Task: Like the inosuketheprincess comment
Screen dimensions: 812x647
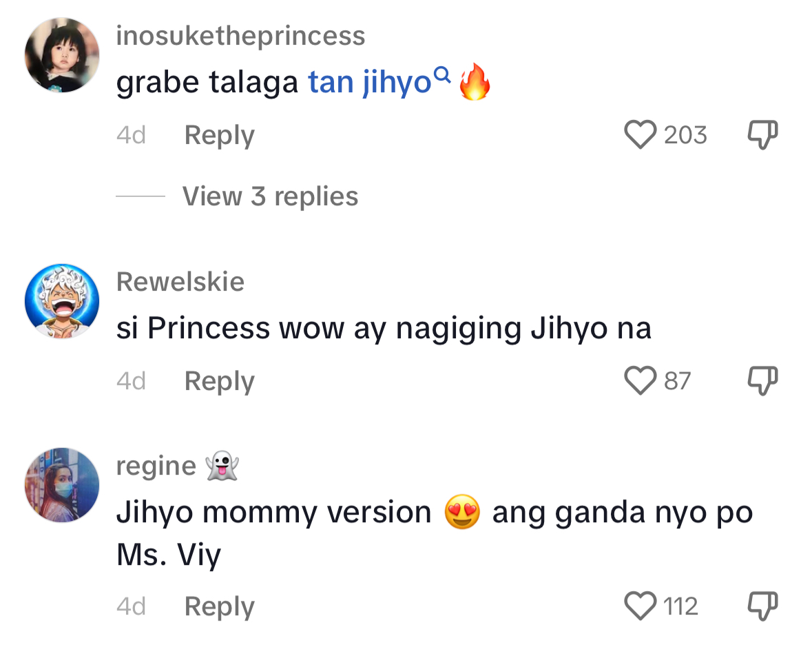Action: 640,135
